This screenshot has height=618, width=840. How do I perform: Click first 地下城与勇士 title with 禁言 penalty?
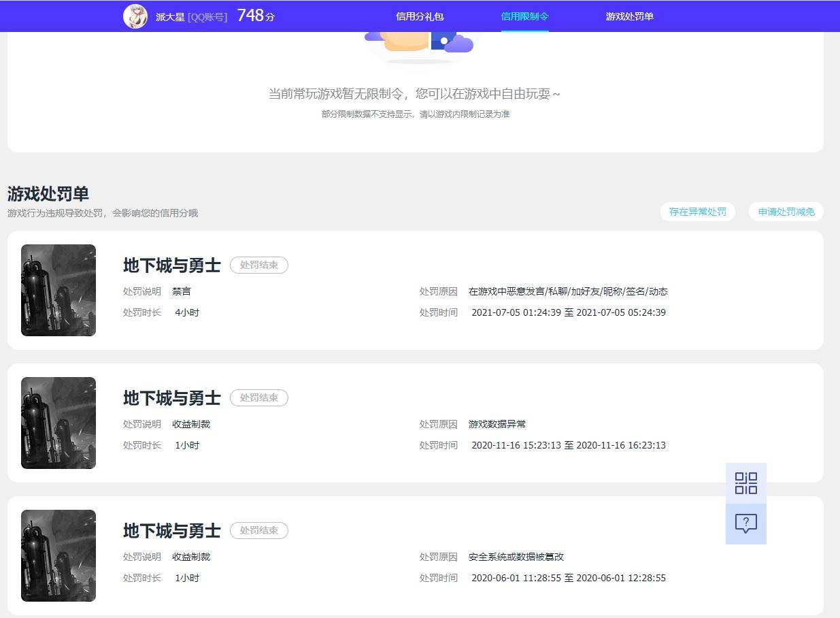[172, 265]
